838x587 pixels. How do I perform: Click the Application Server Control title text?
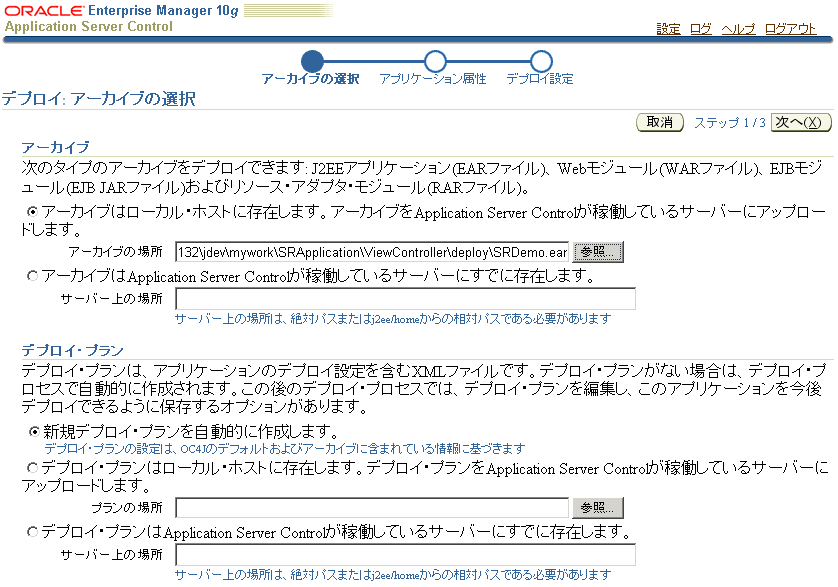89,27
